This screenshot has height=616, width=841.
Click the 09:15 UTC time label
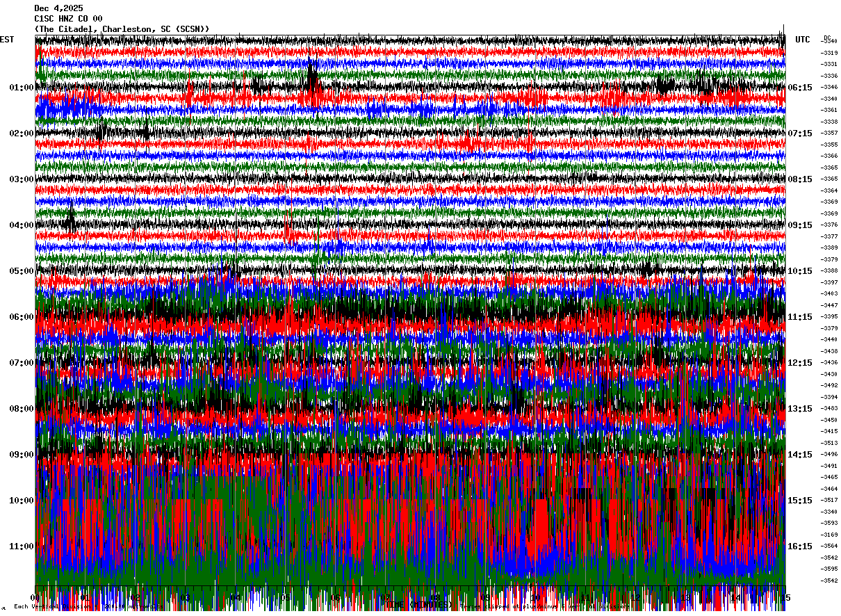800,225
